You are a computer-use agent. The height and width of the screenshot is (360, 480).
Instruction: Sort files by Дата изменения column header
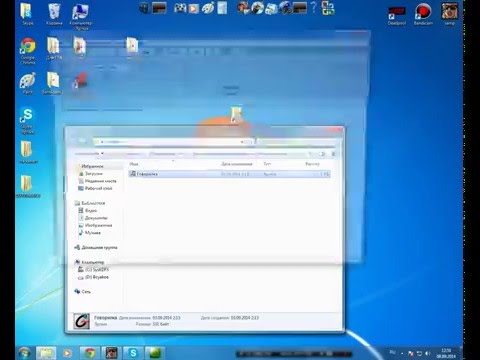pyautogui.click(x=237, y=164)
